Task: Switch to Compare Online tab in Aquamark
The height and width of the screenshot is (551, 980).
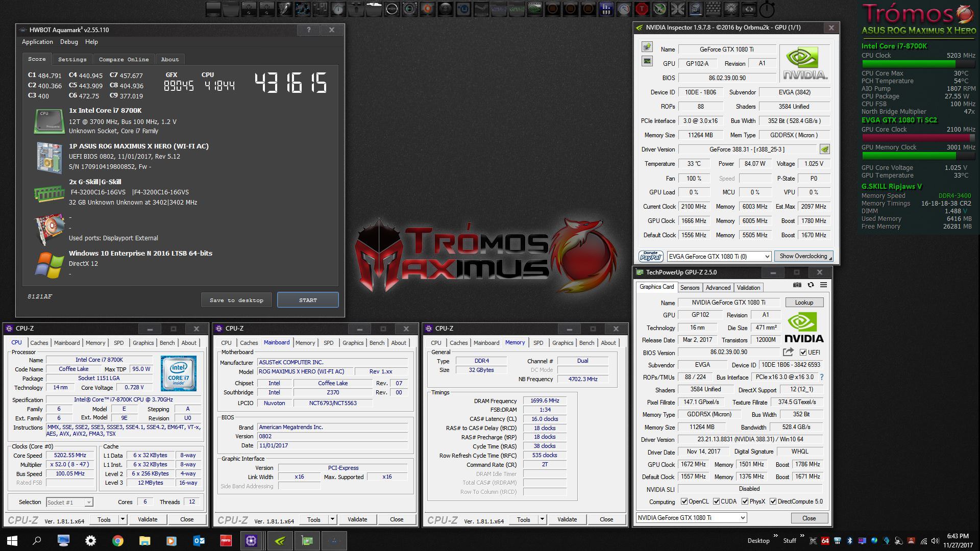Action: 124,59
